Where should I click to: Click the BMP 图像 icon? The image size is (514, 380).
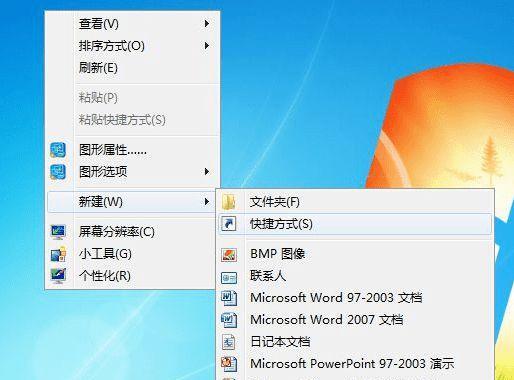229,254
